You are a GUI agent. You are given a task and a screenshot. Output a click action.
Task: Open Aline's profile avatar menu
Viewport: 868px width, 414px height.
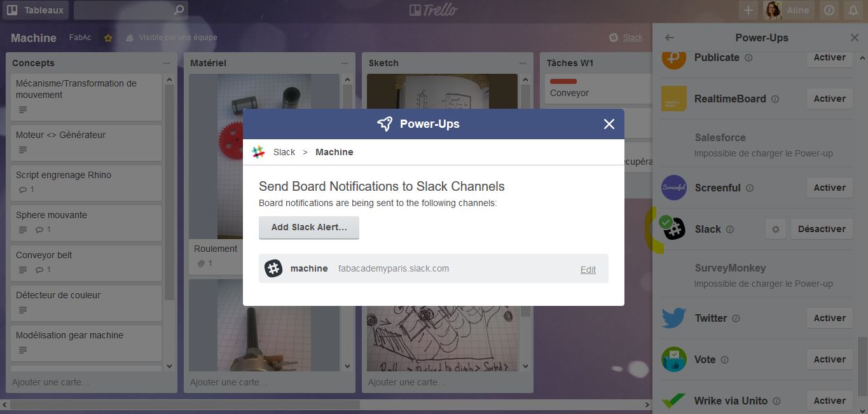(773, 10)
